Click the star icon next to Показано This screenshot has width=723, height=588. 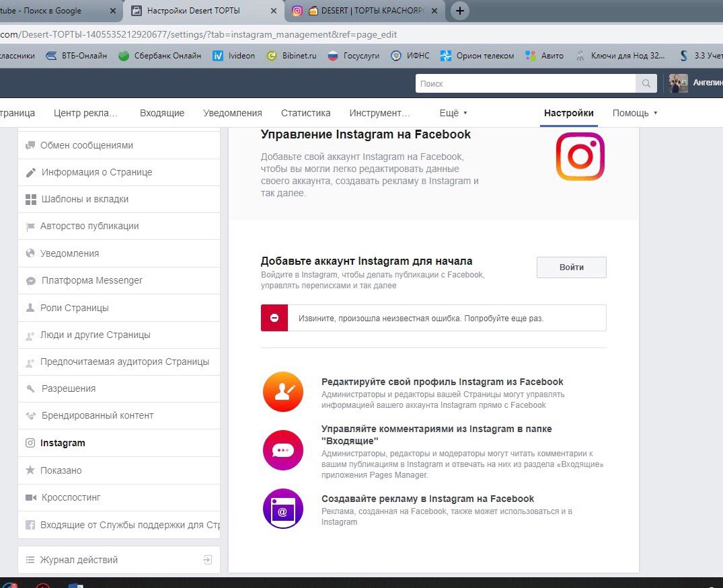(30, 470)
